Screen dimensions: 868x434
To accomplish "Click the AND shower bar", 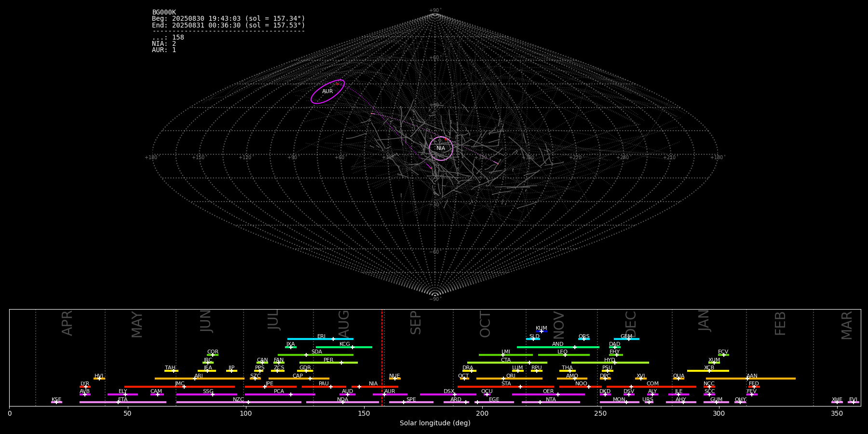I will pos(558,347).
